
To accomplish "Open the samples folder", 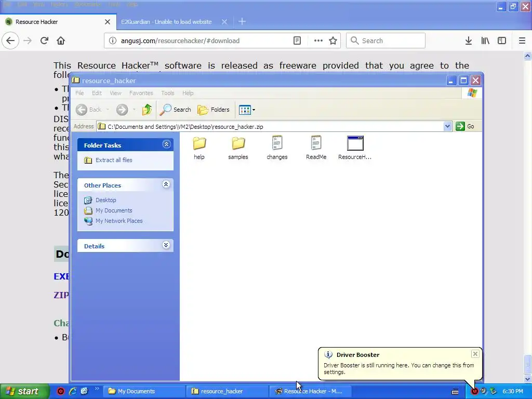I will (x=238, y=148).
